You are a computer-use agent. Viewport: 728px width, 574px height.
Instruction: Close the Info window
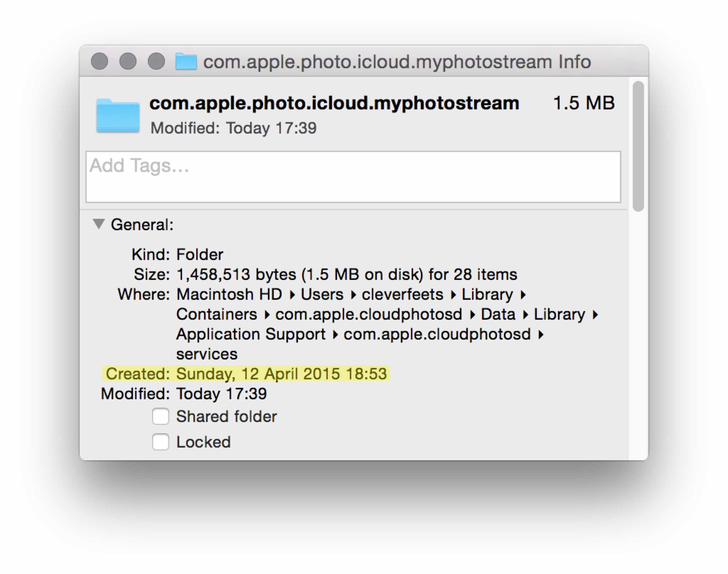(100, 61)
